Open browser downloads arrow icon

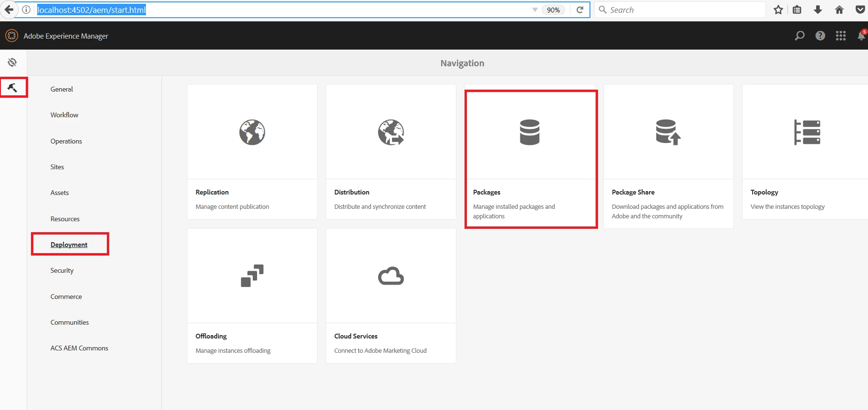pyautogui.click(x=818, y=10)
